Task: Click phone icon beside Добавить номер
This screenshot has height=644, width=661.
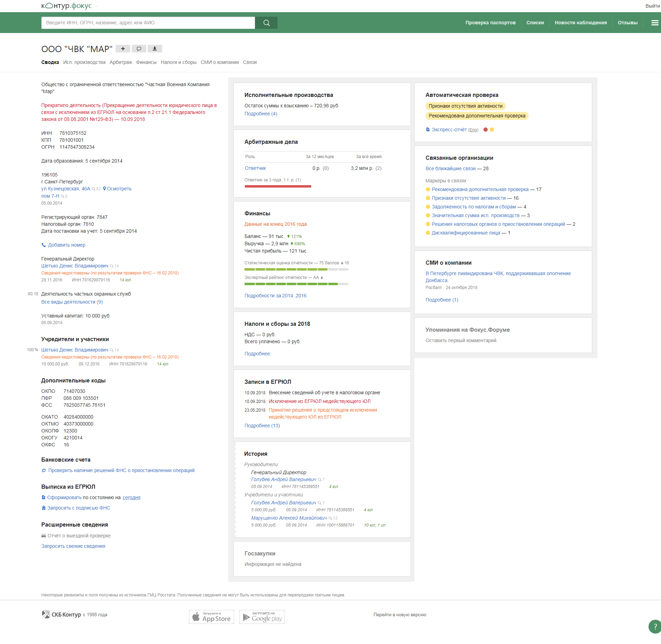Action: tap(44, 245)
